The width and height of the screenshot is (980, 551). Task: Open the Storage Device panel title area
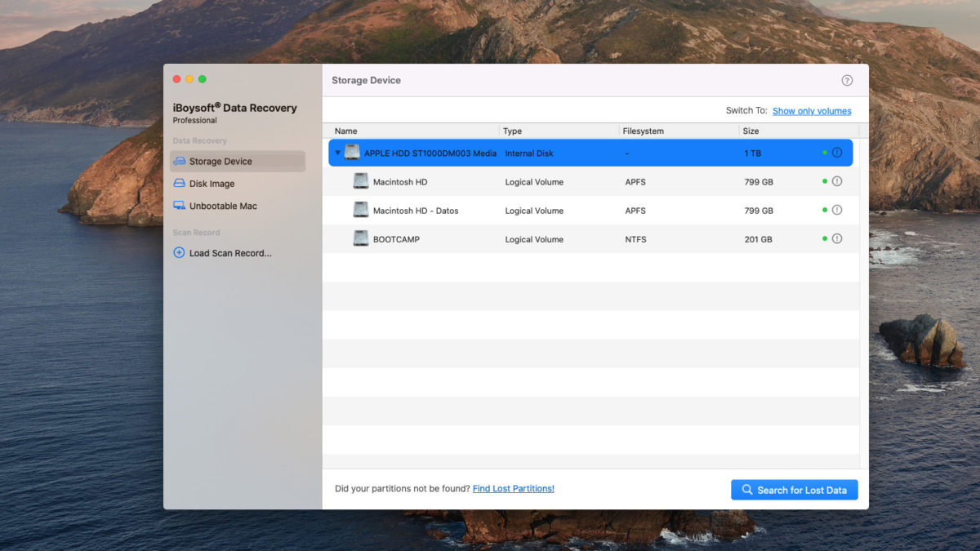point(366,80)
